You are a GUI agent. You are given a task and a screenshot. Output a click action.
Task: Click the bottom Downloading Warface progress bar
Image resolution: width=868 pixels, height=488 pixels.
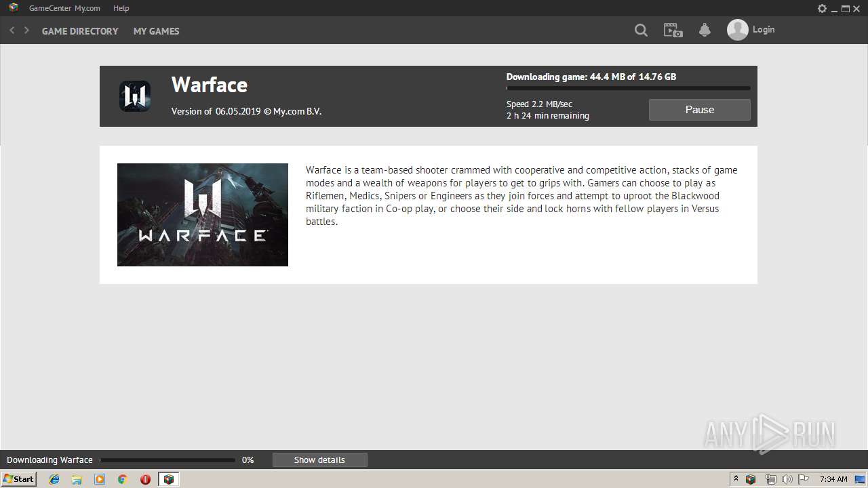167,460
